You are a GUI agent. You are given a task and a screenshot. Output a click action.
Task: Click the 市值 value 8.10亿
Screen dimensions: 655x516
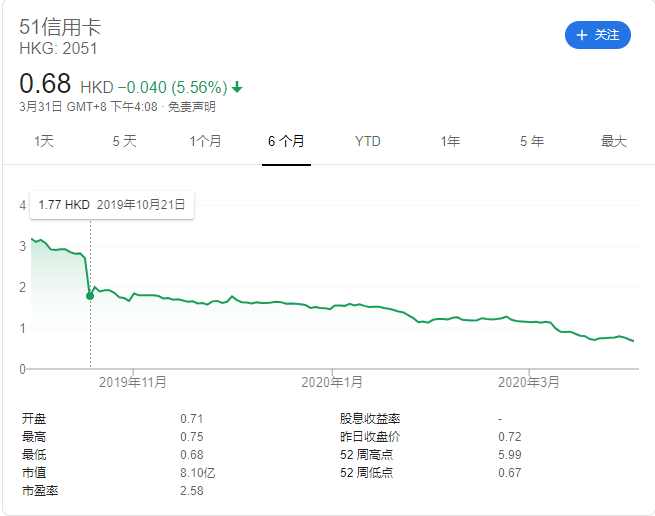coord(198,473)
